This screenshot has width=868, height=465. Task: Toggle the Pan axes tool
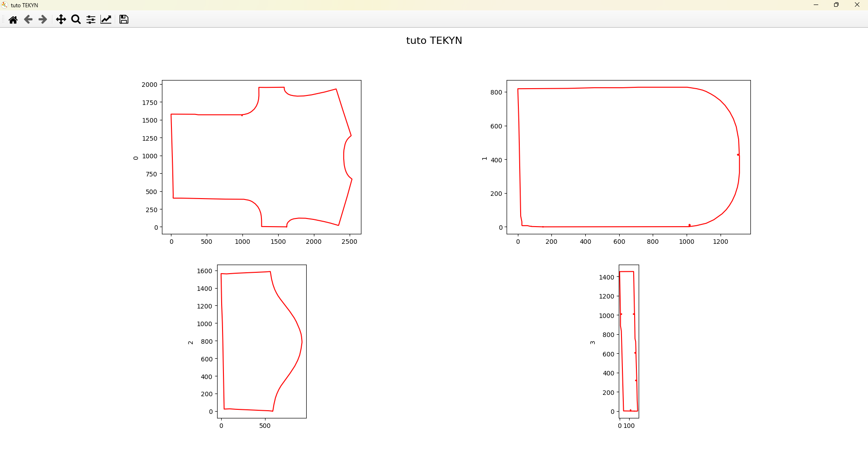click(61, 19)
